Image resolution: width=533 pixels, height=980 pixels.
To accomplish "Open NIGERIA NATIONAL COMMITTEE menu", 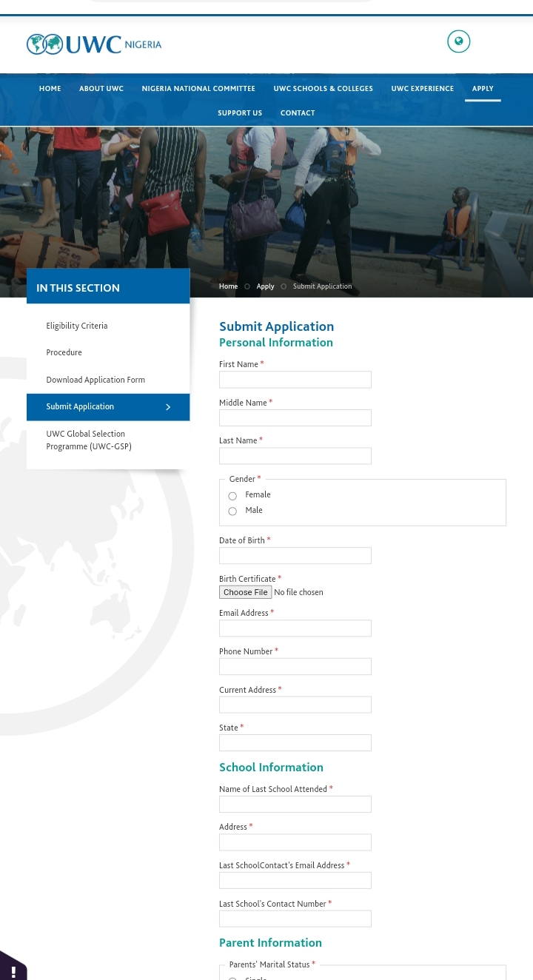I will (198, 89).
